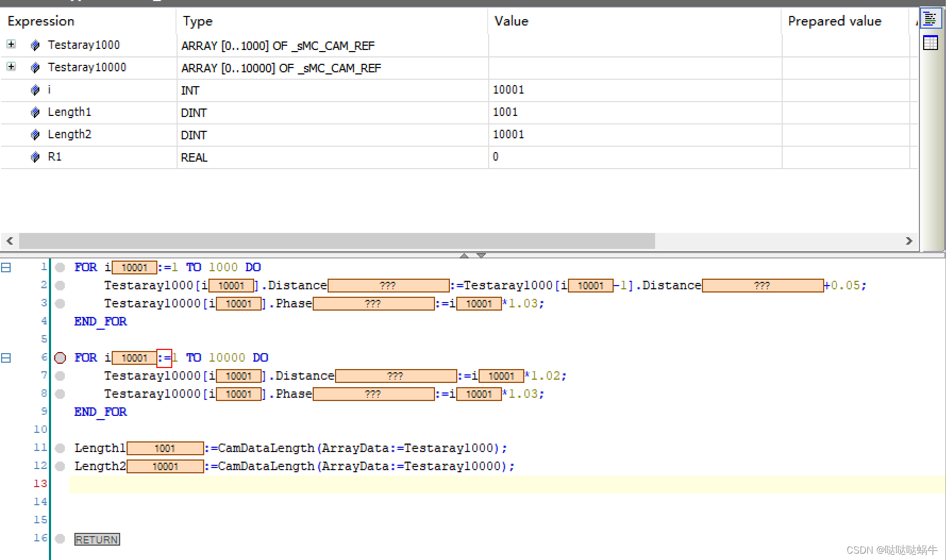Expand the Testaray10000 array node
Image resolution: width=946 pixels, height=560 pixels.
pos(10,68)
